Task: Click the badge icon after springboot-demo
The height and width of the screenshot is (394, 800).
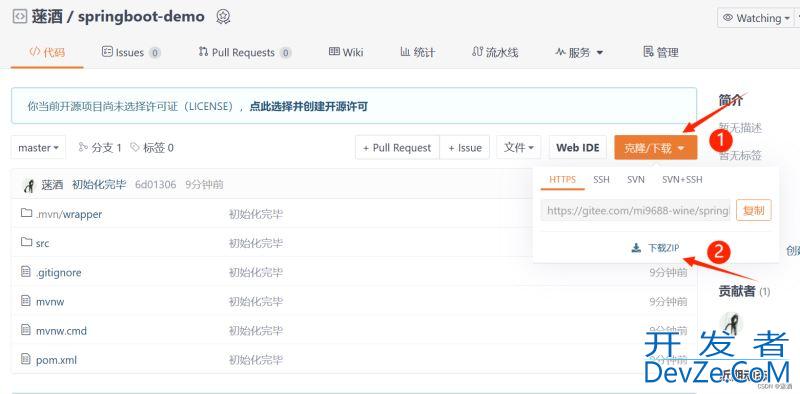Action: (x=223, y=17)
